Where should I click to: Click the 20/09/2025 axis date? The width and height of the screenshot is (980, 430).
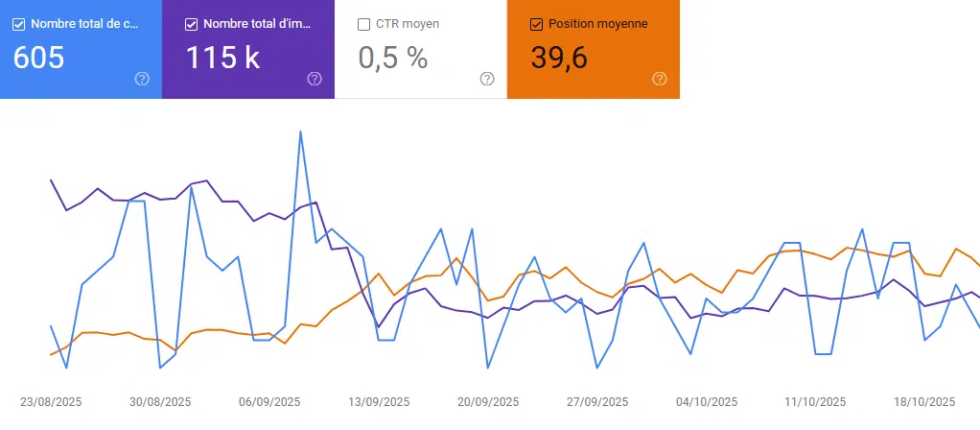(x=488, y=402)
